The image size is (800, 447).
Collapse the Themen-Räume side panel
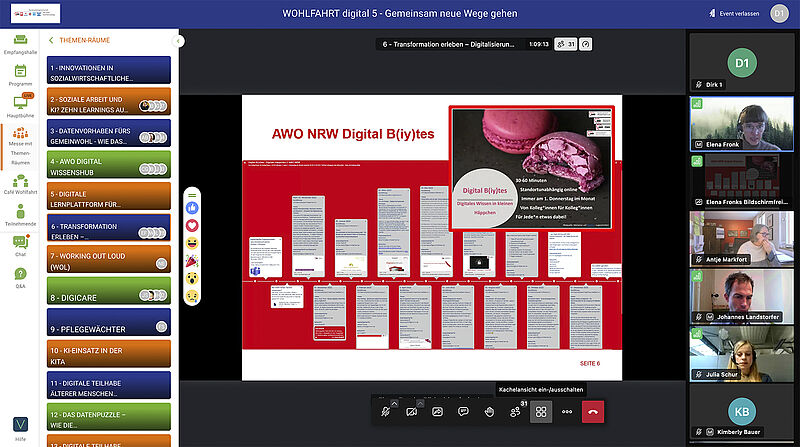[x=178, y=41]
